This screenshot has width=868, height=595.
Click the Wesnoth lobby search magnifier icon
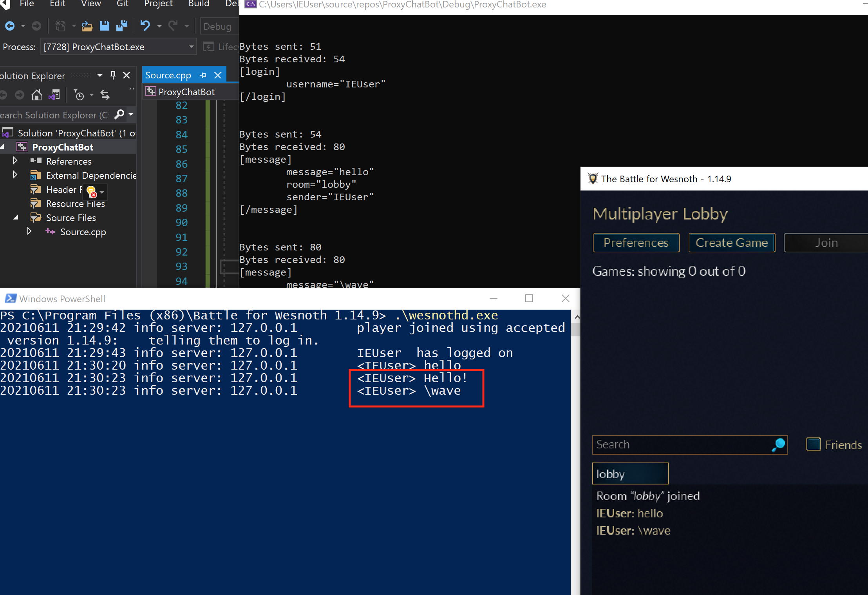point(779,444)
